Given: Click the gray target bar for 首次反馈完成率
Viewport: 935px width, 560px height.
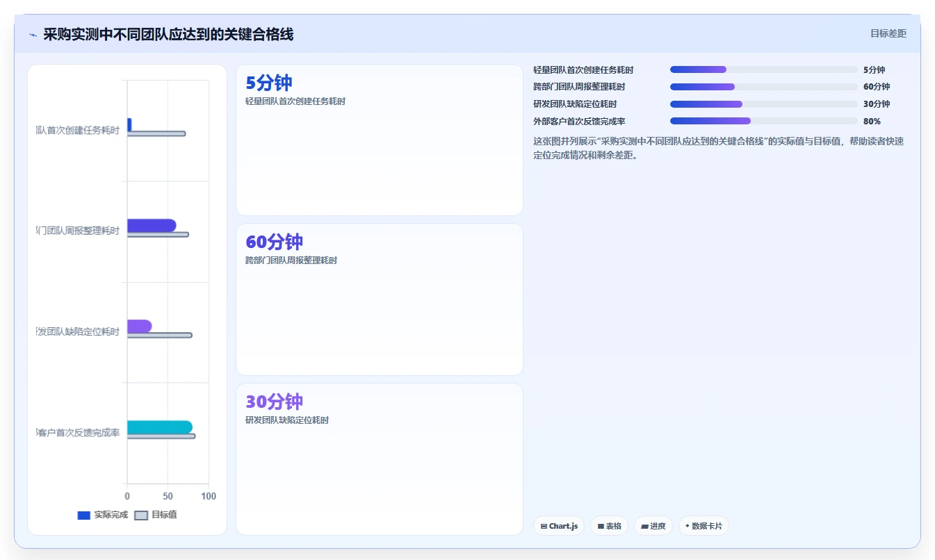Looking at the screenshot, I should point(161,436).
